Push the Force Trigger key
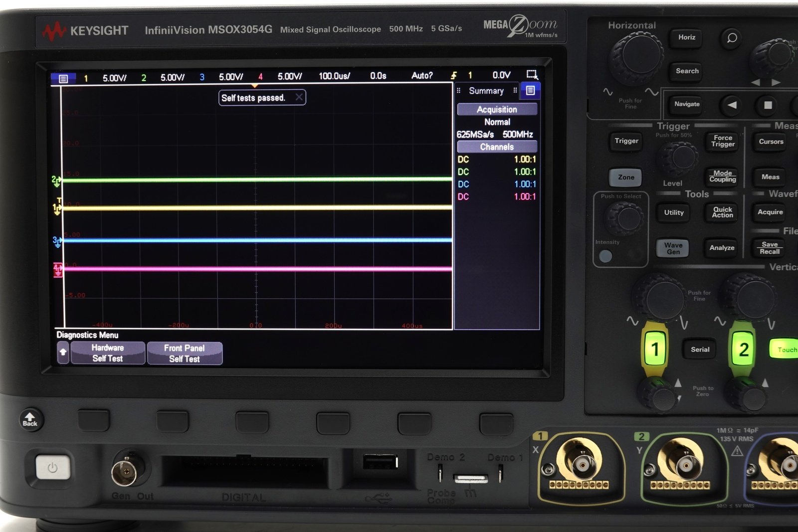 723,141
